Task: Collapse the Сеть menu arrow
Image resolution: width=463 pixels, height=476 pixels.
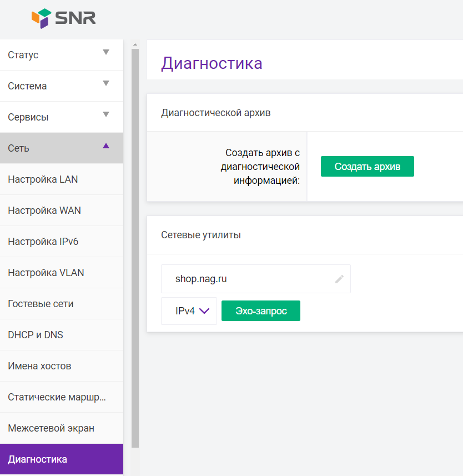Action: (106, 146)
